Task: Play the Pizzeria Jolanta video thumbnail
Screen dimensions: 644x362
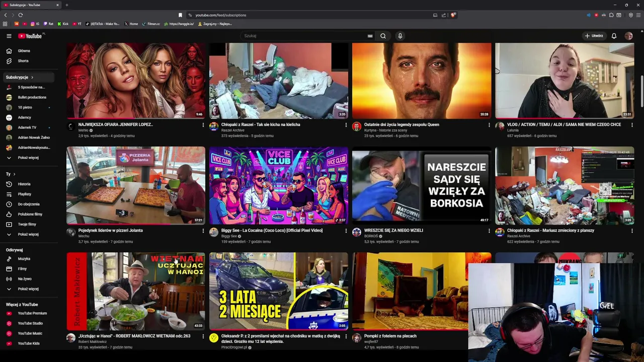Action: tap(136, 185)
